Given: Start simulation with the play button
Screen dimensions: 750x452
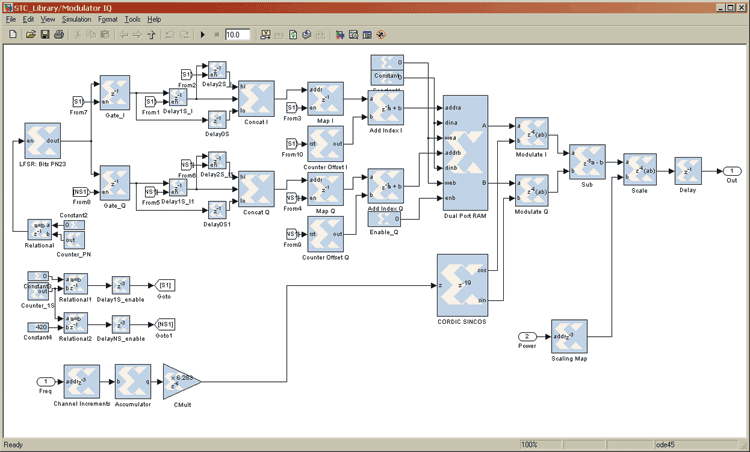Looking at the screenshot, I should (202, 35).
